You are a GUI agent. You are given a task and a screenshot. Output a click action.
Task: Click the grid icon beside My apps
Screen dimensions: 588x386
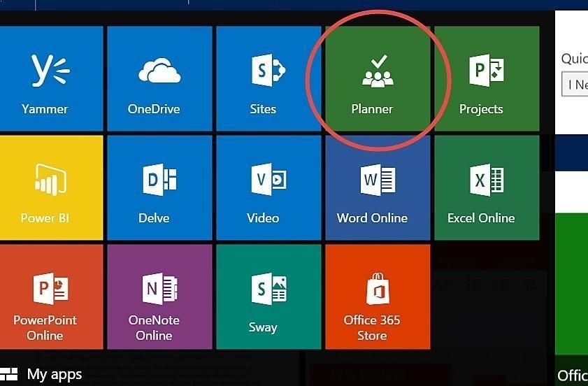(9, 375)
